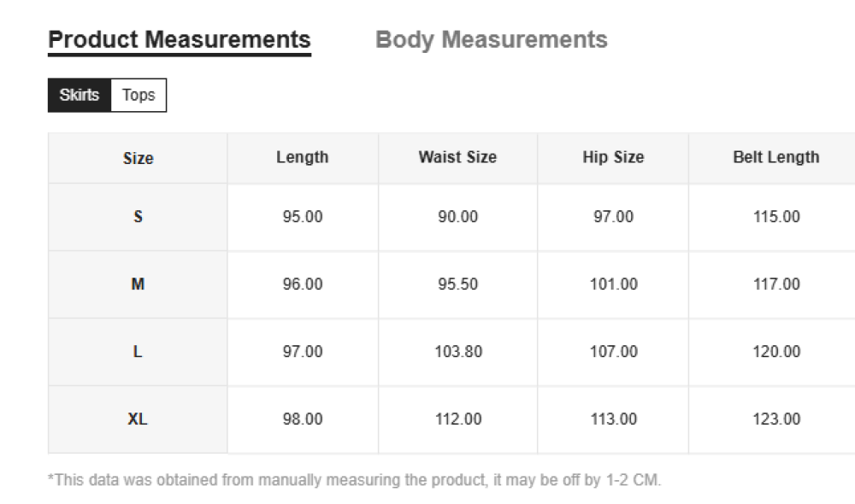The image size is (855, 504).
Task: Click the 103.80 waist size value
Action: pyautogui.click(x=457, y=352)
